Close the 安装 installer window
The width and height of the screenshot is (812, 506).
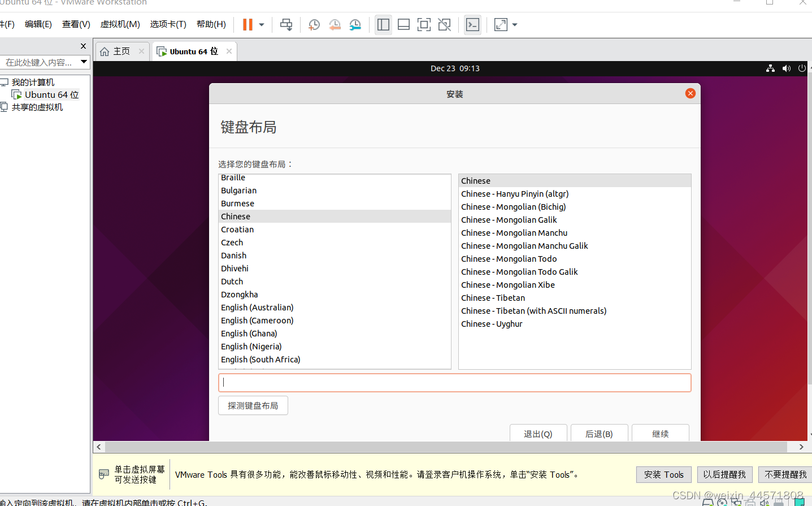click(x=691, y=93)
